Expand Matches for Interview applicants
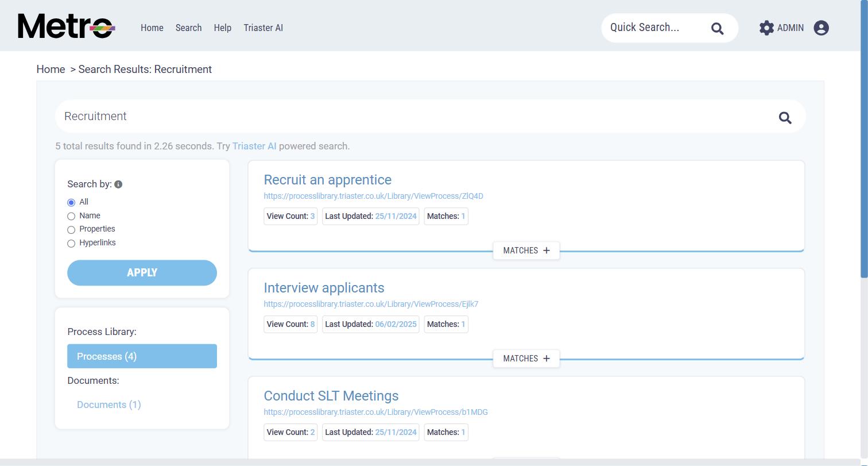Screen dimensions: 868x466 pos(526,359)
